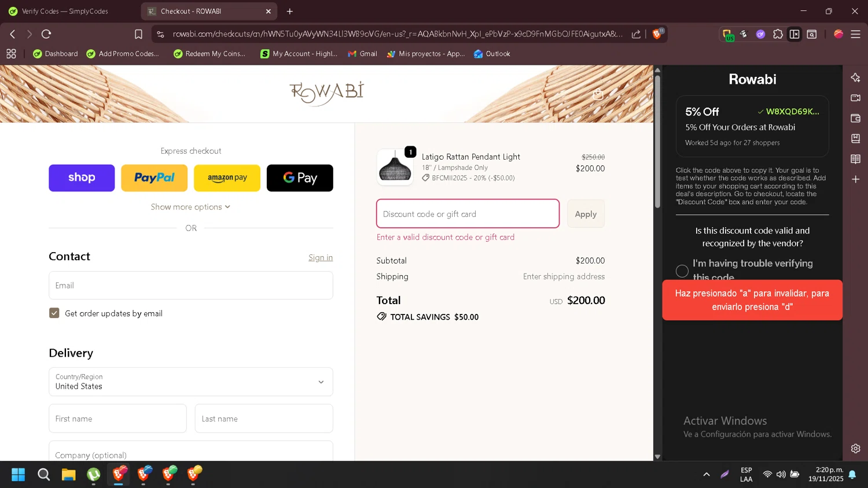Image resolution: width=868 pixels, height=488 pixels.
Task: Copy the W8XQD69K coupon code
Action: (x=788, y=112)
